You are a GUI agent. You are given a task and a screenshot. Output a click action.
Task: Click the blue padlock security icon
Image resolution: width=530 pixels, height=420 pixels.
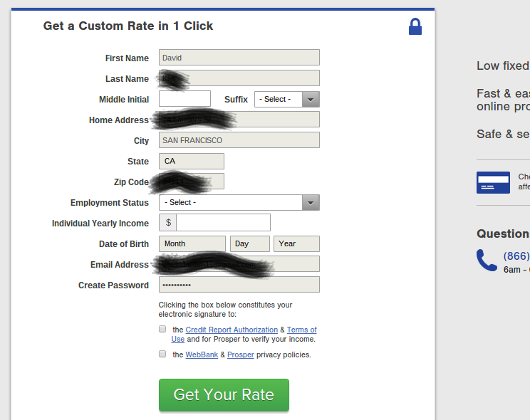415,26
